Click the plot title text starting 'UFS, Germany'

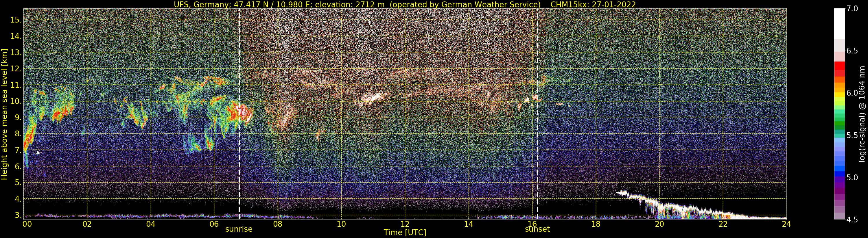pos(405,4)
